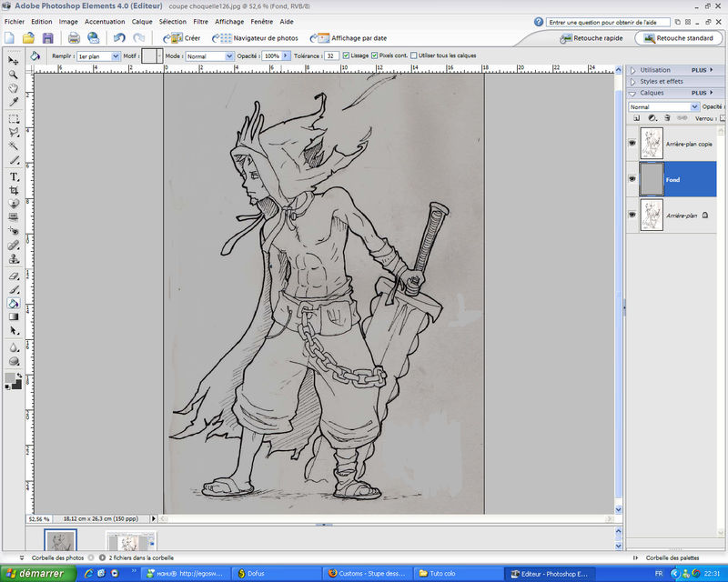Toggle the Lissage checkbox
This screenshot has height=582, width=728.
click(x=346, y=55)
